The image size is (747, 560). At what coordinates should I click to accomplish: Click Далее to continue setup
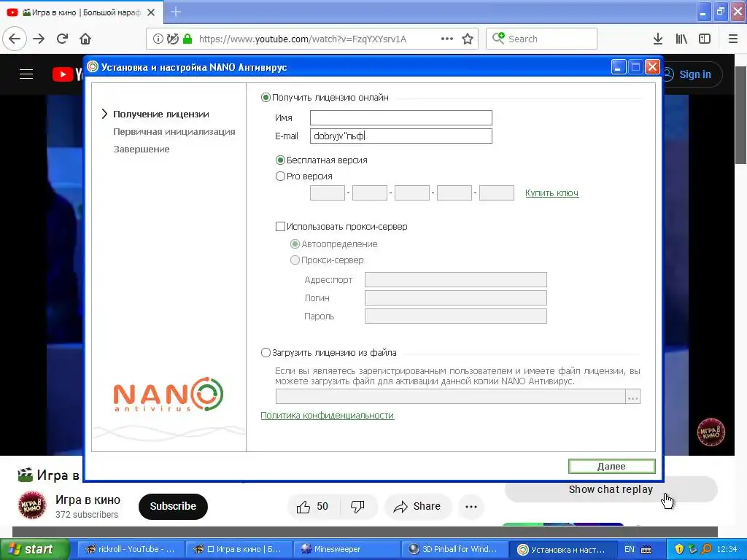click(612, 467)
